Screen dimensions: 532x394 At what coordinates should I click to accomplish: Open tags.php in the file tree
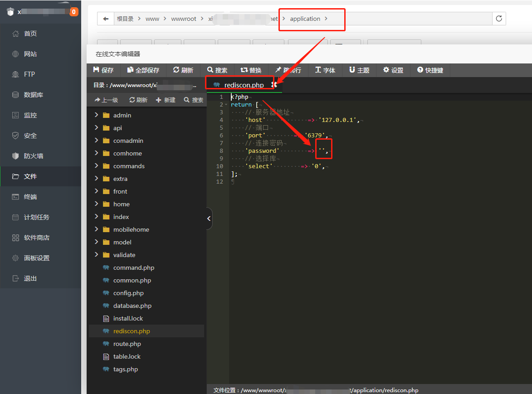tap(125, 369)
